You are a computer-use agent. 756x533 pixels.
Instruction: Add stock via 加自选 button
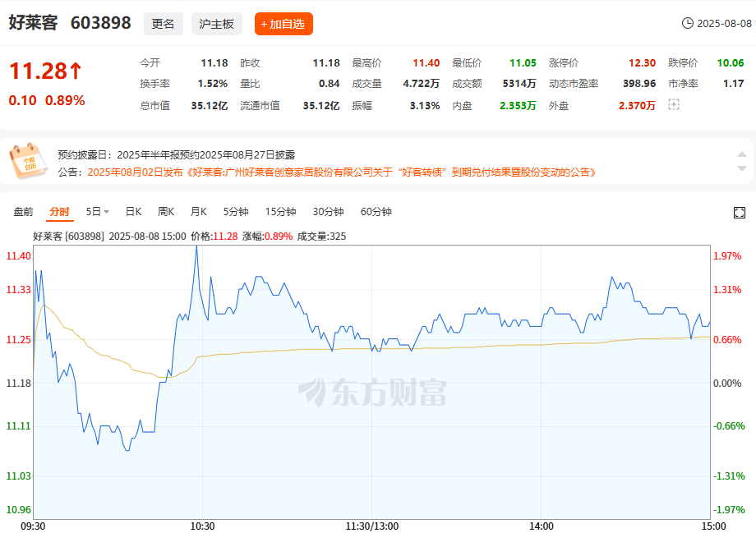coord(283,24)
